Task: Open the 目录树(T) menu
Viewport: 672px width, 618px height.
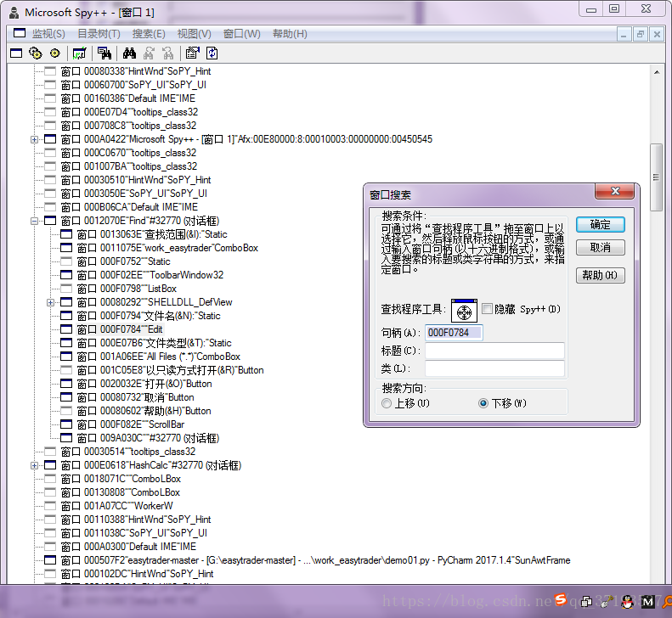Action: coord(99,34)
